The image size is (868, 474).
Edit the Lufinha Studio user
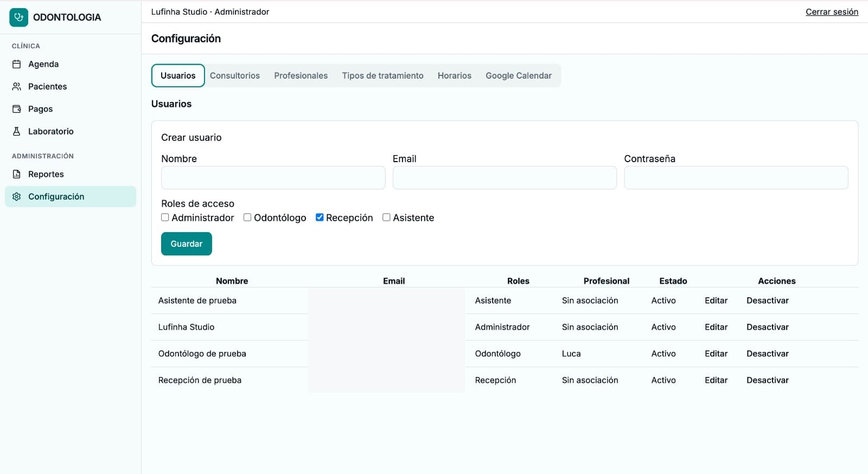click(716, 327)
